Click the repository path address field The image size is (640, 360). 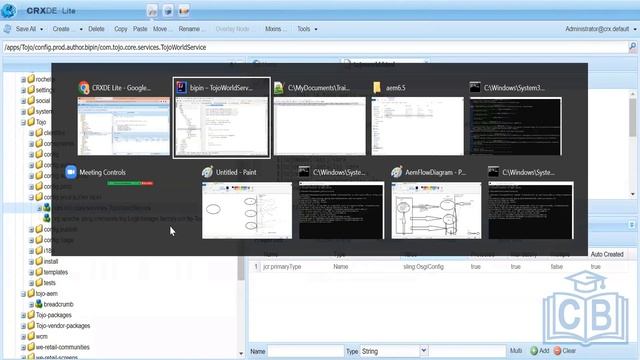[315, 47]
